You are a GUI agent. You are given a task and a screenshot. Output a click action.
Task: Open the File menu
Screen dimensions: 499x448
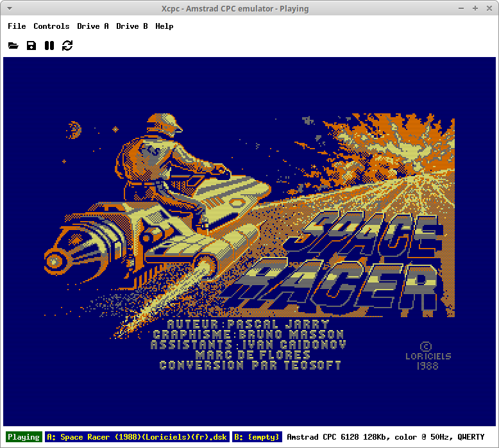(x=17, y=26)
